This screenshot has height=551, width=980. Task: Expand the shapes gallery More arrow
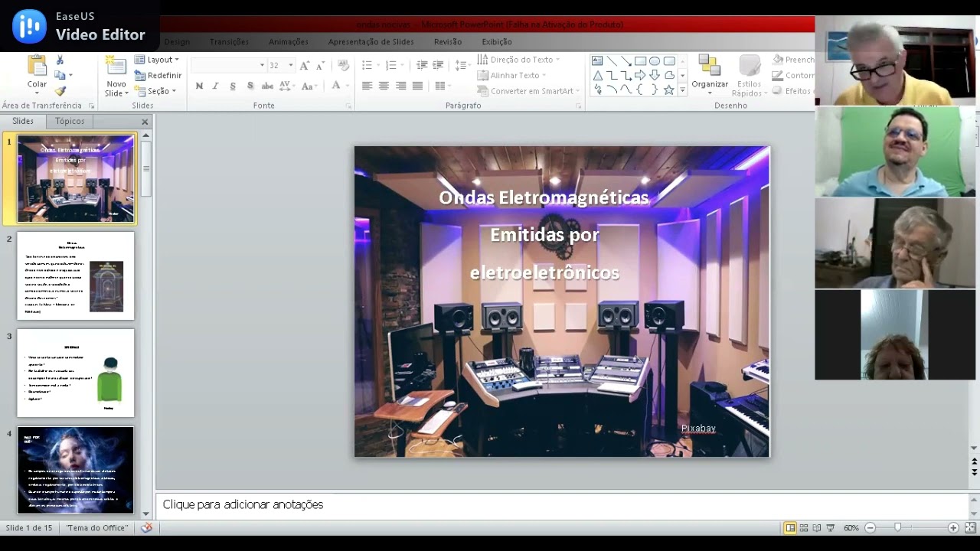(682, 90)
